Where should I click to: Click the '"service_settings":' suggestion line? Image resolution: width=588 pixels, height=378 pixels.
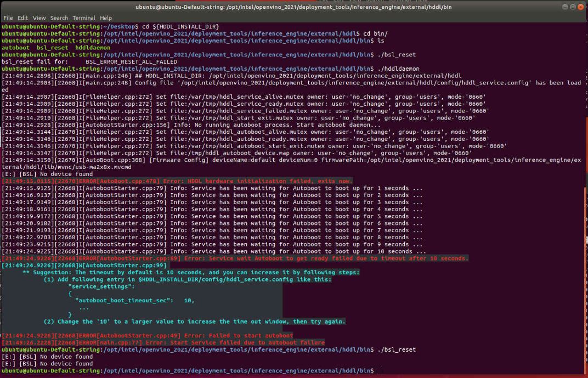tap(101, 286)
